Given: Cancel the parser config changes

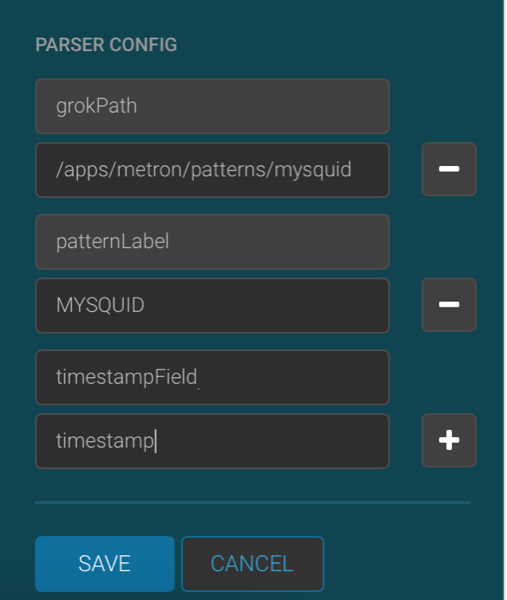Looking at the screenshot, I should click(253, 564).
